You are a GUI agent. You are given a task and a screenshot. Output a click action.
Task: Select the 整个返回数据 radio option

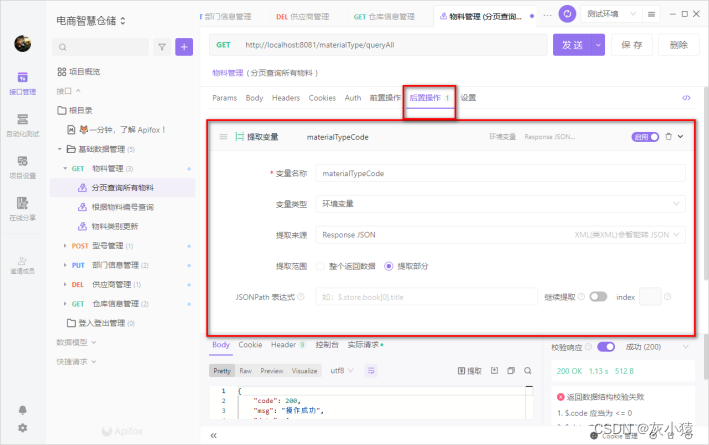click(x=320, y=266)
